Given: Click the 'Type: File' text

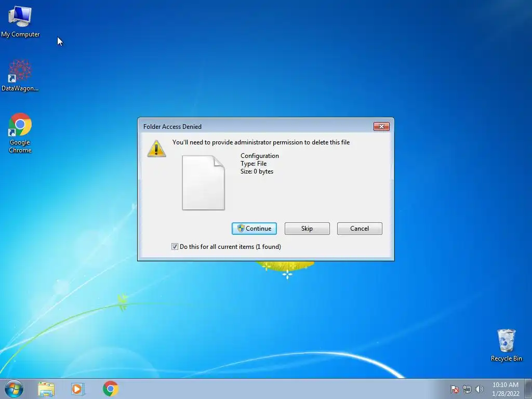Looking at the screenshot, I should 254,164.
